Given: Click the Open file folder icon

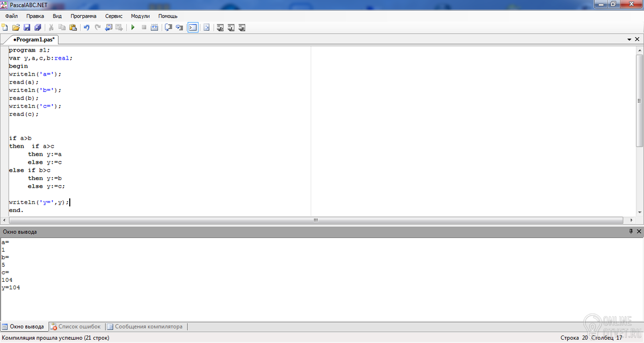Looking at the screenshot, I should [16, 27].
